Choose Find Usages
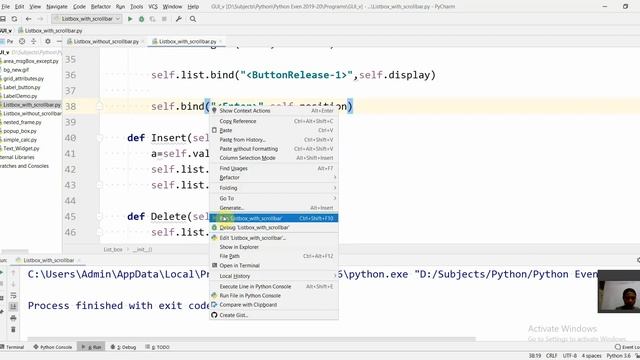 pyautogui.click(x=273, y=168)
